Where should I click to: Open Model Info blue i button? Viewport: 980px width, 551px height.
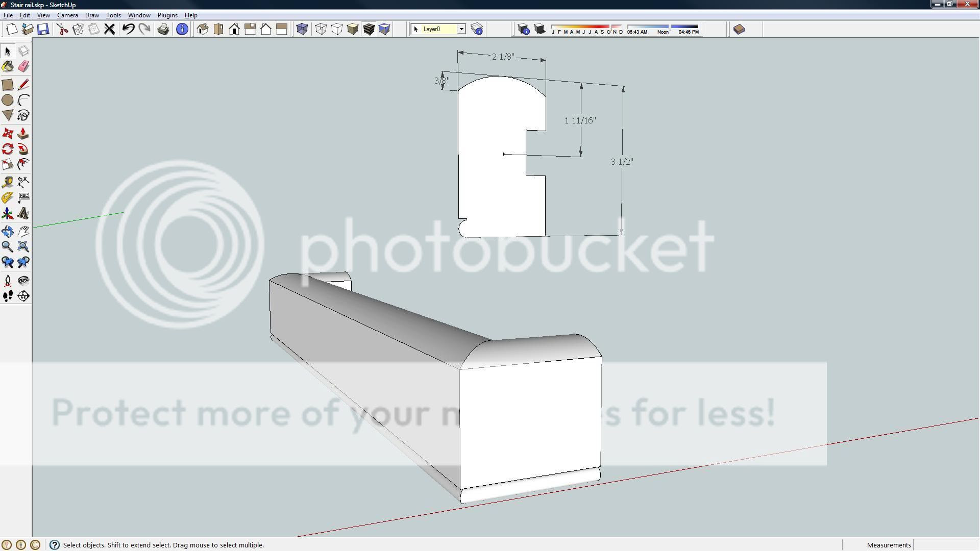coord(182,29)
